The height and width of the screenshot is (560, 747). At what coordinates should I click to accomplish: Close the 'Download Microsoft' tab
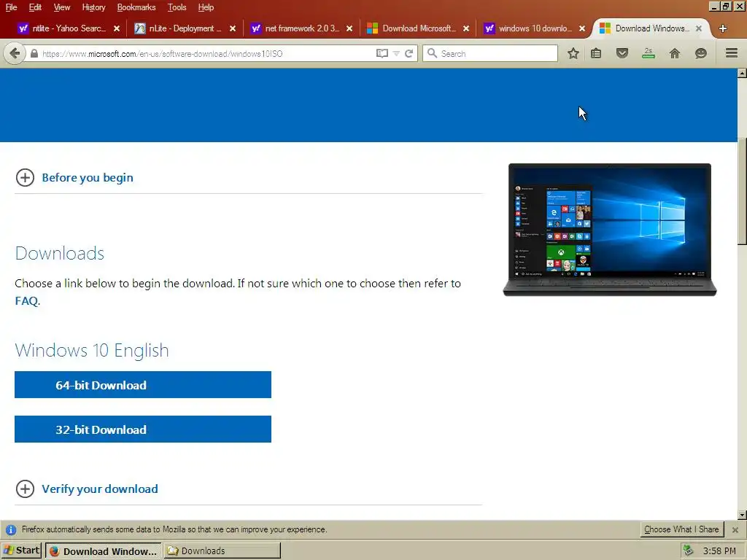pos(466,28)
